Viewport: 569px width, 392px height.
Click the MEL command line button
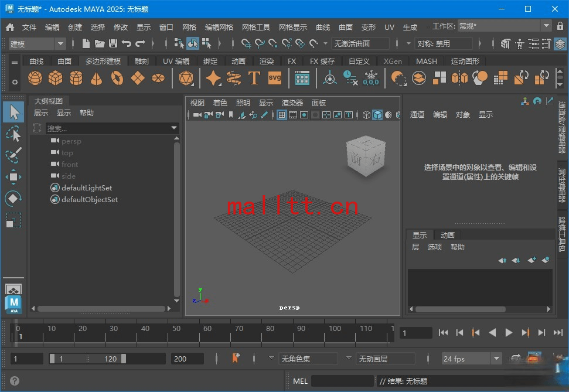[301, 381]
